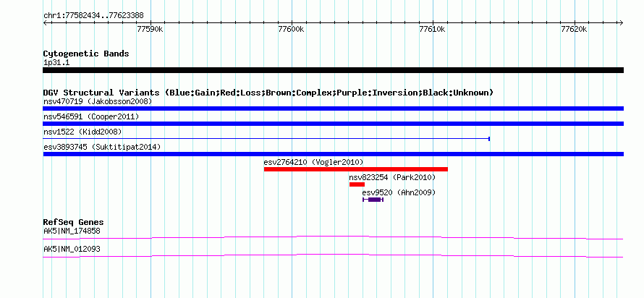Click the 77600k ruler tick label
The width and height of the screenshot is (644, 298).
(x=292, y=29)
